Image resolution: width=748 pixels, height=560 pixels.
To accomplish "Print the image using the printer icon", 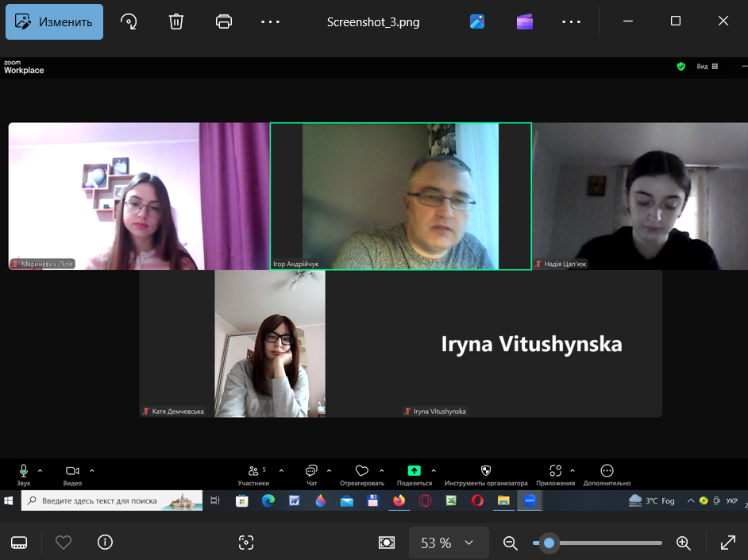I will 224,22.
